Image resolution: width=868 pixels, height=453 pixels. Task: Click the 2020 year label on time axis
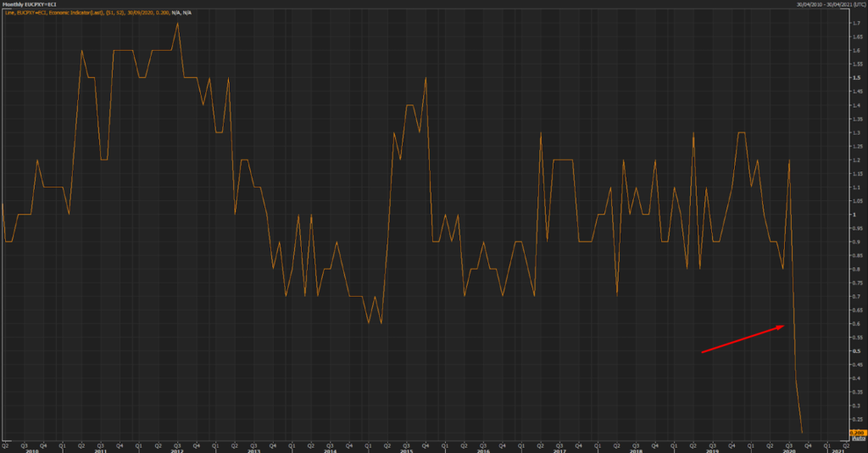tap(789, 450)
